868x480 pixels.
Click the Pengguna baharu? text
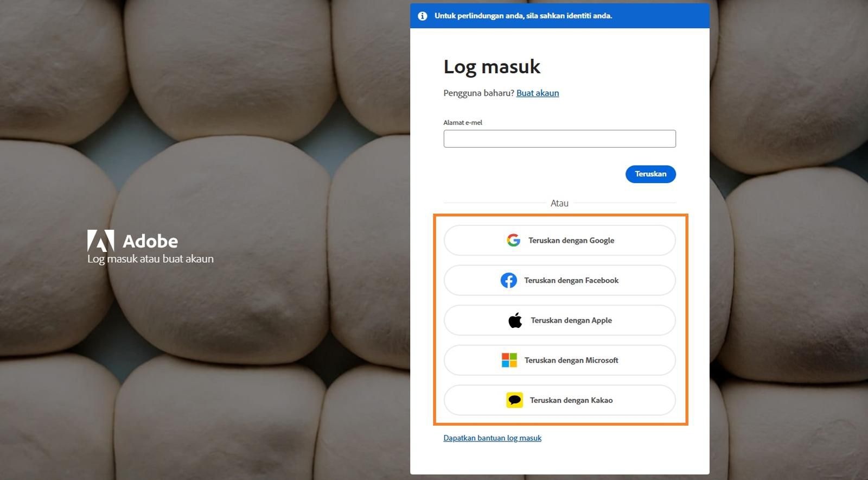478,93
